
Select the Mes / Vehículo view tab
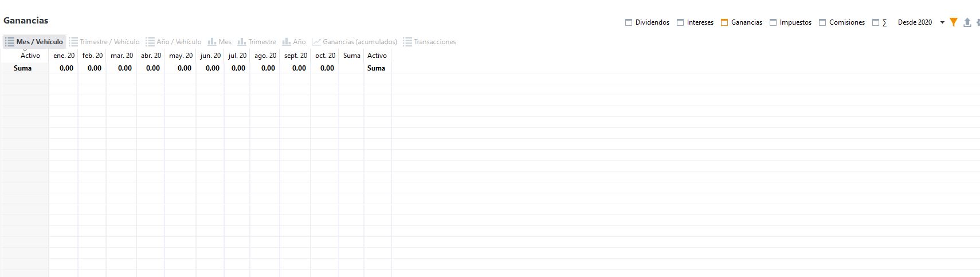pyautogui.click(x=34, y=42)
